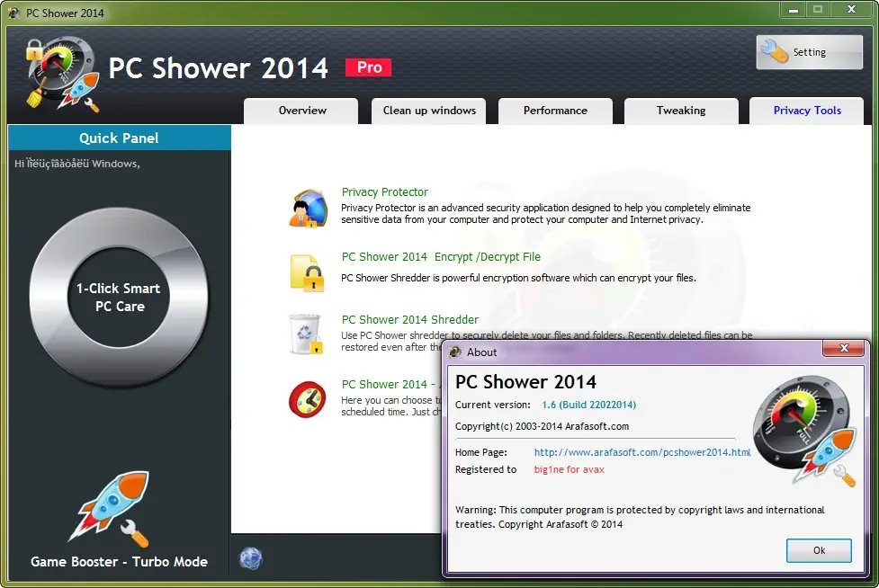Click the PC Shower 2014 title bar icon
Viewport: 879px width, 588px height.
14,13
